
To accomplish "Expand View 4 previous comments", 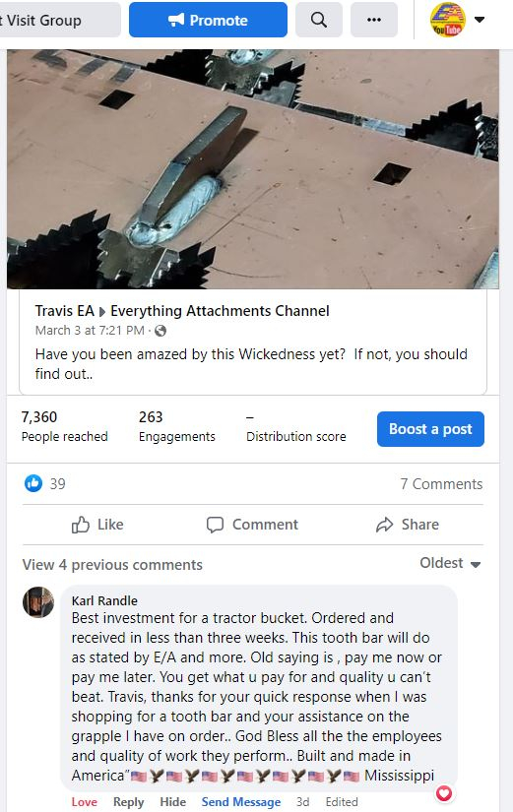I will pos(112,565).
